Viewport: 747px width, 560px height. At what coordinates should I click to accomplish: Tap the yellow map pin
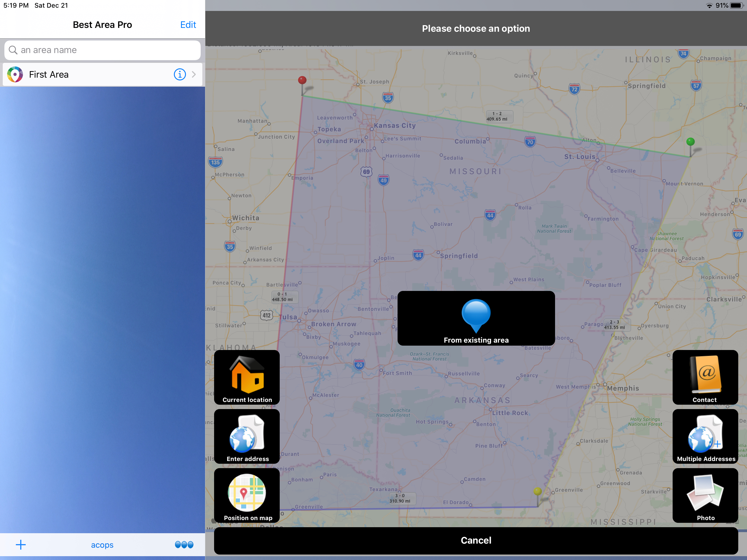537,491
